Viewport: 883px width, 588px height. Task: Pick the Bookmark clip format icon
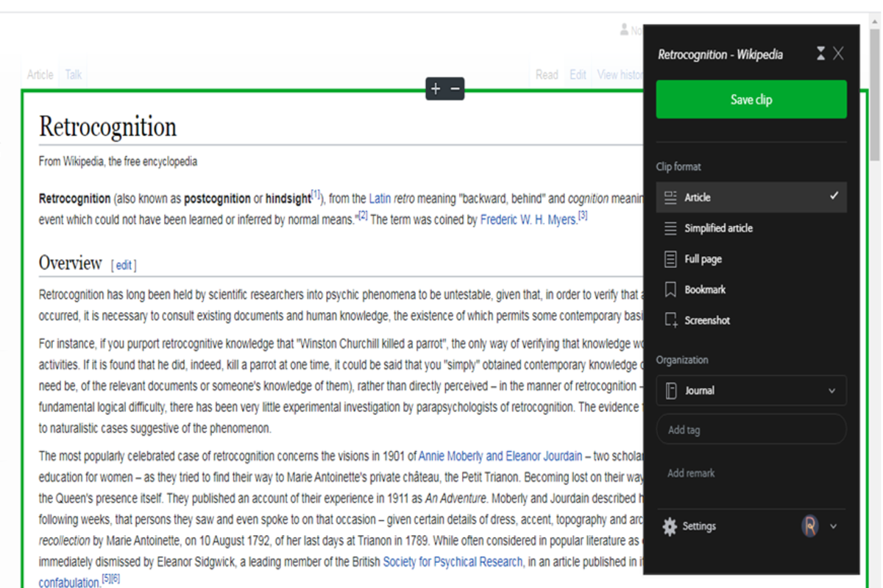671,289
